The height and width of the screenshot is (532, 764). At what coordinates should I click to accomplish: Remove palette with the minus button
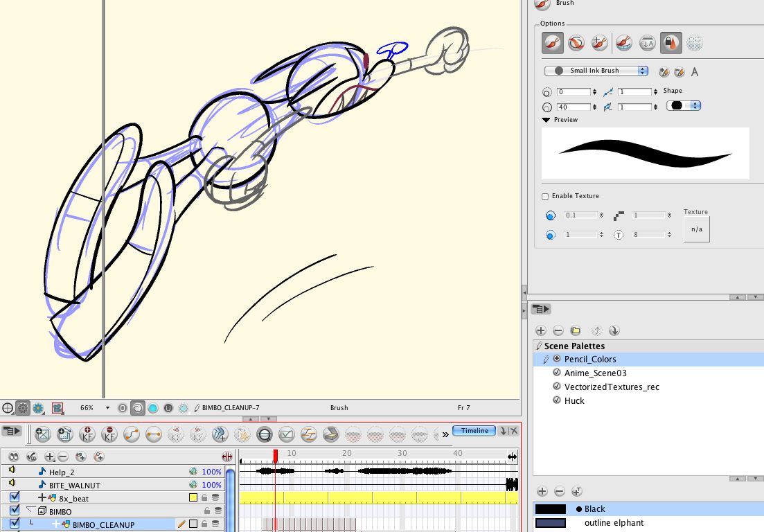tap(558, 330)
